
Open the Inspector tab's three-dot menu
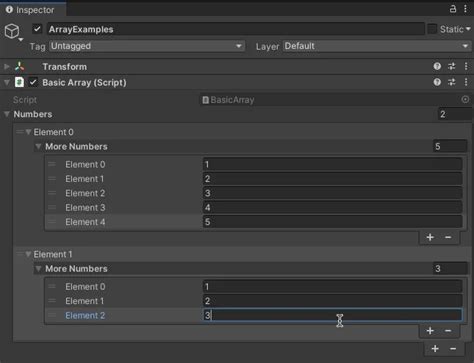465,9
